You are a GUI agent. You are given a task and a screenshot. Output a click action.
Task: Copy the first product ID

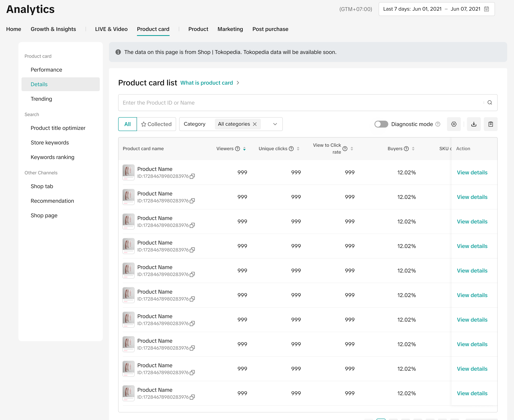(x=192, y=176)
